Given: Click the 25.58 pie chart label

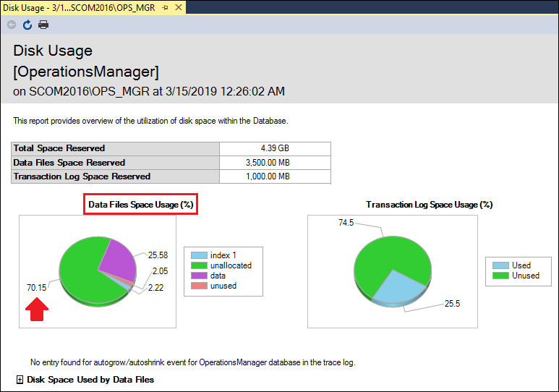Looking at the screenshot, I should click(x=158, y=255).
